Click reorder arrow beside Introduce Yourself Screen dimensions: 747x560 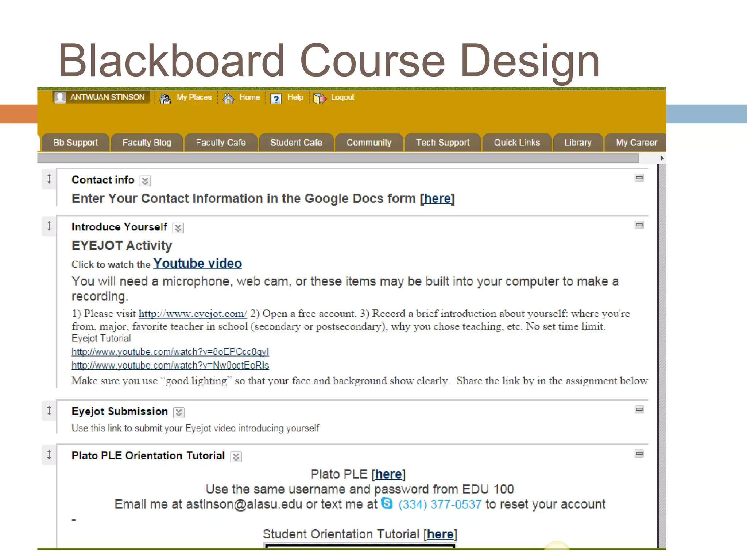click(49, 226)
